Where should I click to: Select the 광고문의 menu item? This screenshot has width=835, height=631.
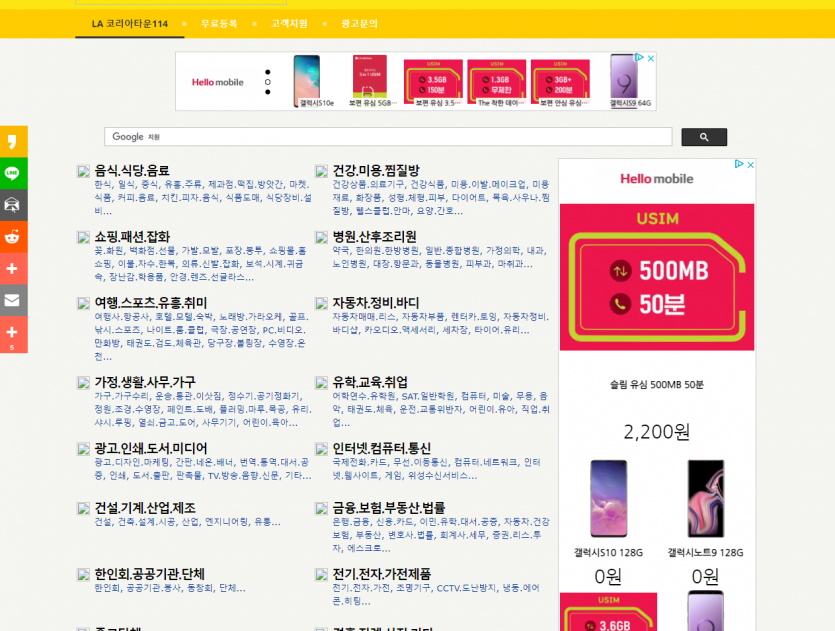point(359,23)
